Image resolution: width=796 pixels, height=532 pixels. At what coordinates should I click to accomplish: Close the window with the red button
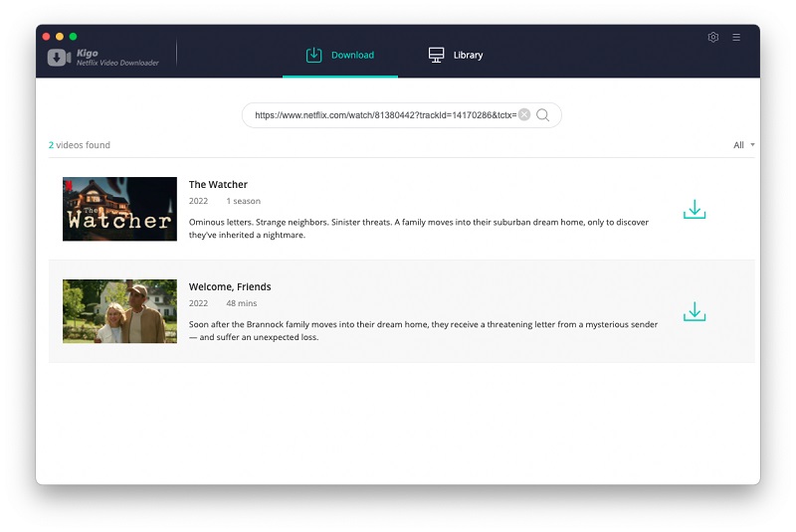[46, 37]
